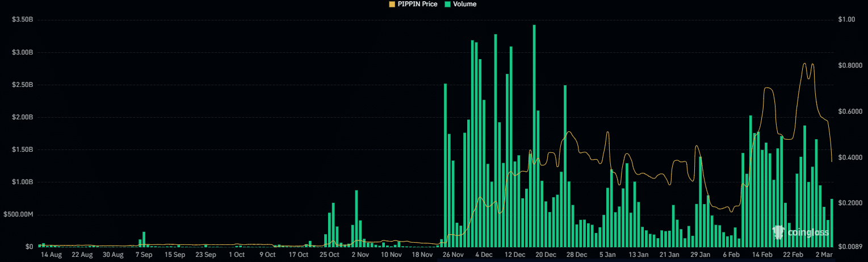Click the 14 Aug x-axis label
Image resolution: width=868 pixels, height=262 pixels.
point(52,255)
